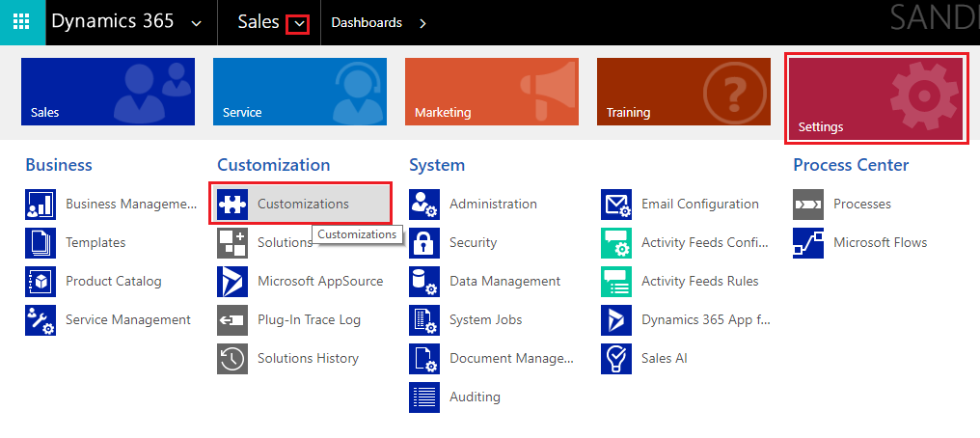Open the Sales AI link
This screenshot has height=438, width=980.
(x=665, y=359)
